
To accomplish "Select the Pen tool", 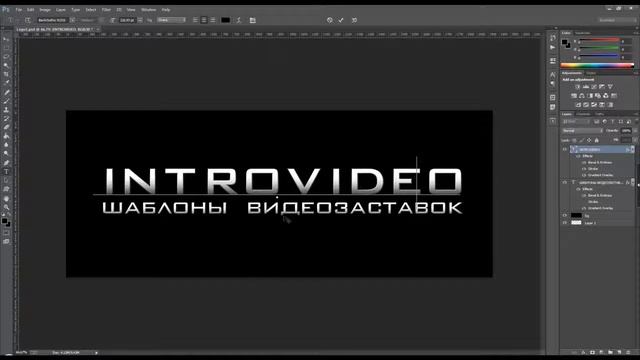I will (x=6, y=163).
